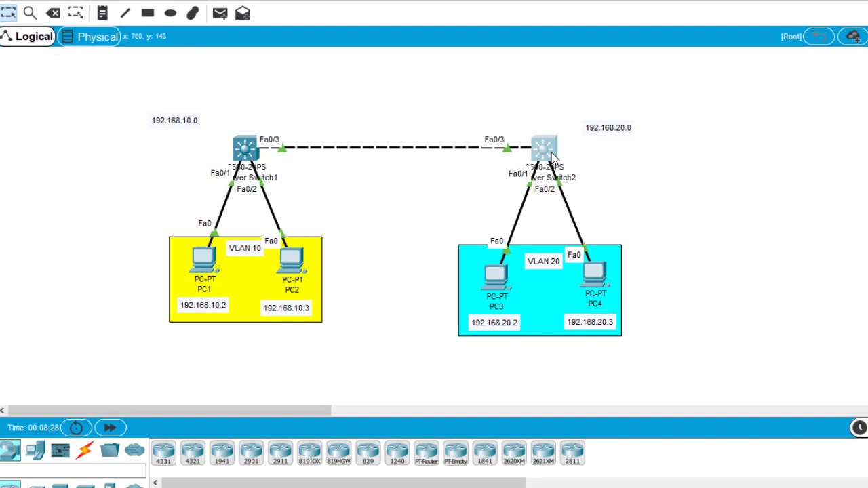Click the Add Simple PDU envelope
The width and height of the screenshot is (868, 488).
pos(220,13)
